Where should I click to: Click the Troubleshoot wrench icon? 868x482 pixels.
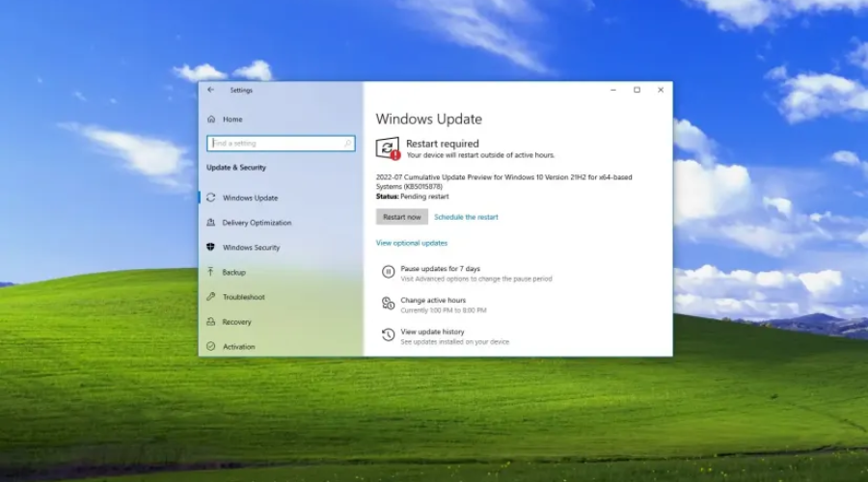coord(211,297)
